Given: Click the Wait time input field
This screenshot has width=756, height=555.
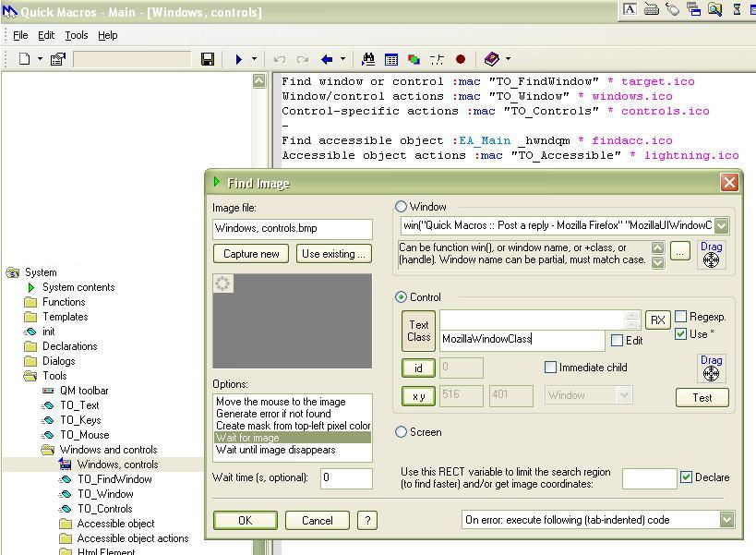Looking at the screenshot, I should pos(346,478).
